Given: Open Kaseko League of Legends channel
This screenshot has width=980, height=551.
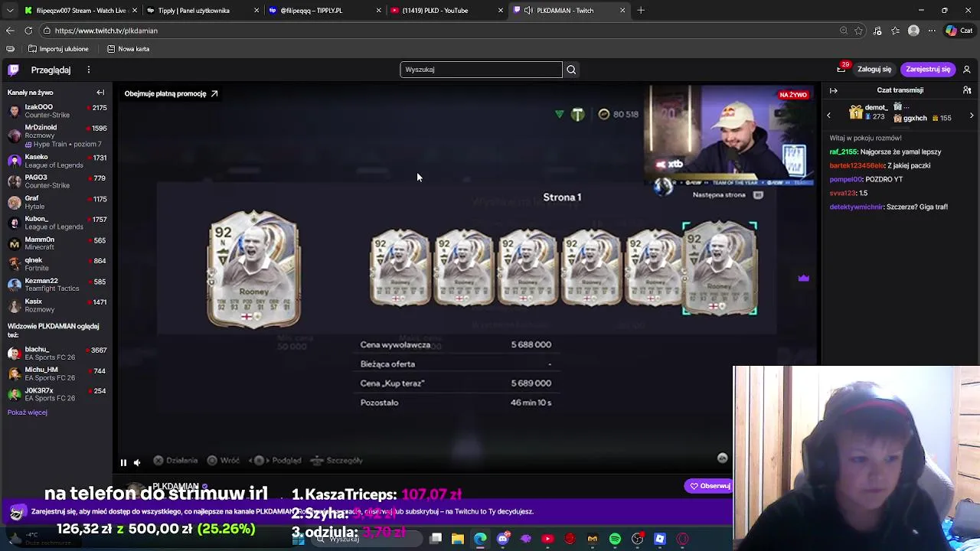Looking at the screenshot, I should (x=57, y=161).
